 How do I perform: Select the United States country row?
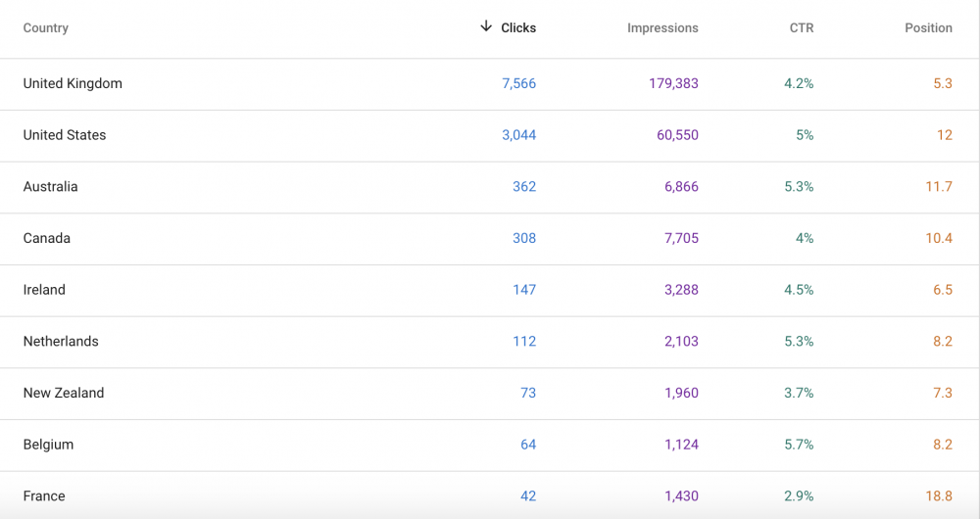pyautogui.click(x=65, y=135)
